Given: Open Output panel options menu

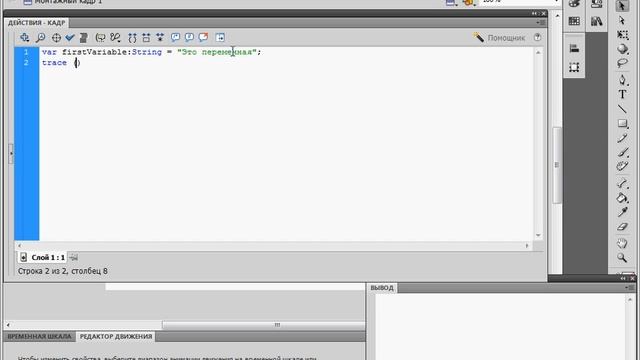Looking at the screenshot, I should [x=629, y=288].
